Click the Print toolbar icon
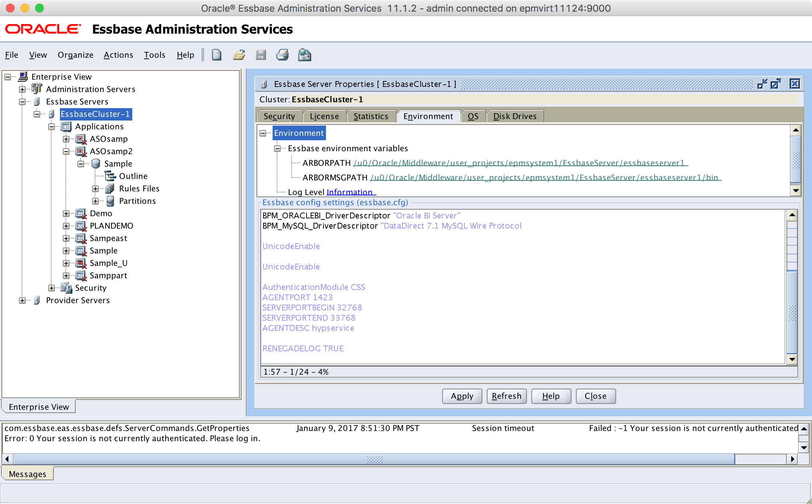Viewport: 812px width, 504px height. coord(282,55)
